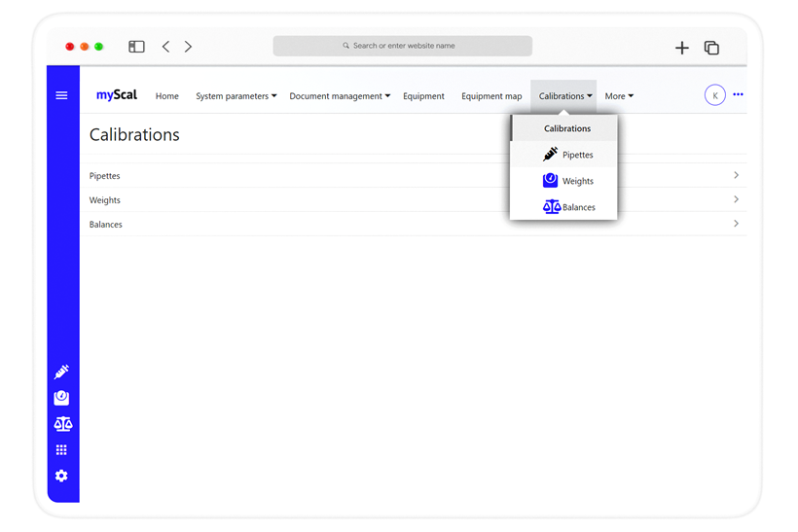This screenshot has height=532, width=798.
Task: Select Pipettes in the Calibrations dropdown menu
Action: coord(566,155)
